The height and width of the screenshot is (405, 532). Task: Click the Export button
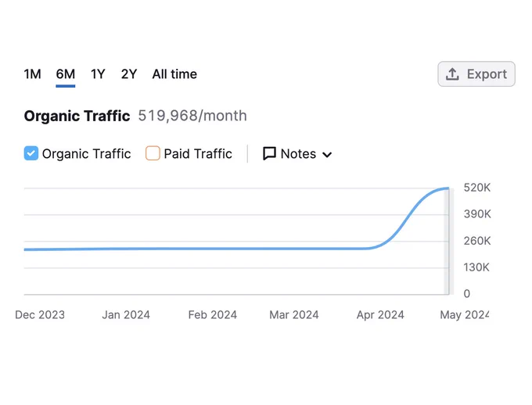[x=476, y=74]
